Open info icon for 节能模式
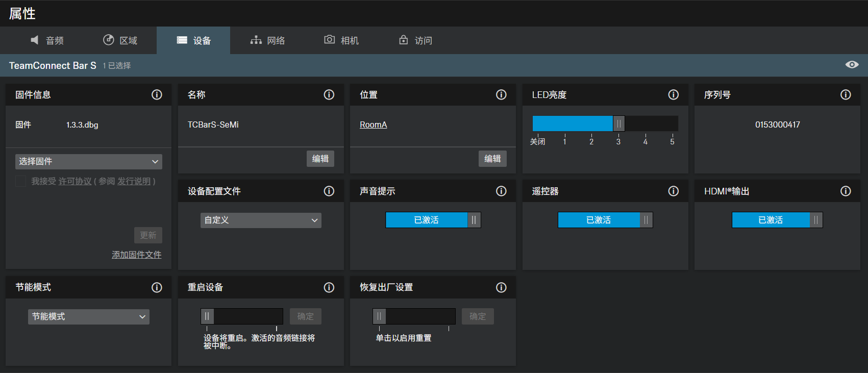This screenshot has width=868, height=373. 157,288
